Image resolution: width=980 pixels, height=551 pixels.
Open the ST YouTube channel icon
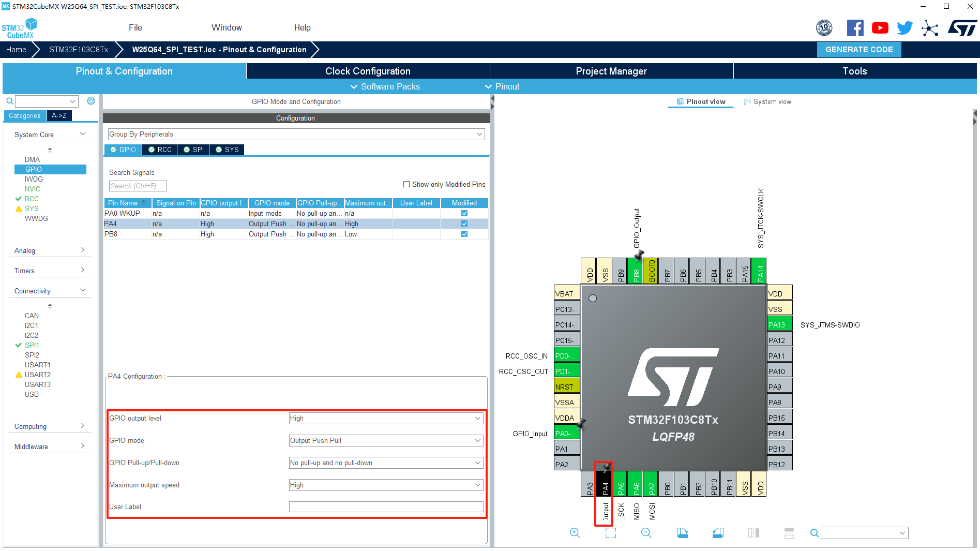pos(880,28)
